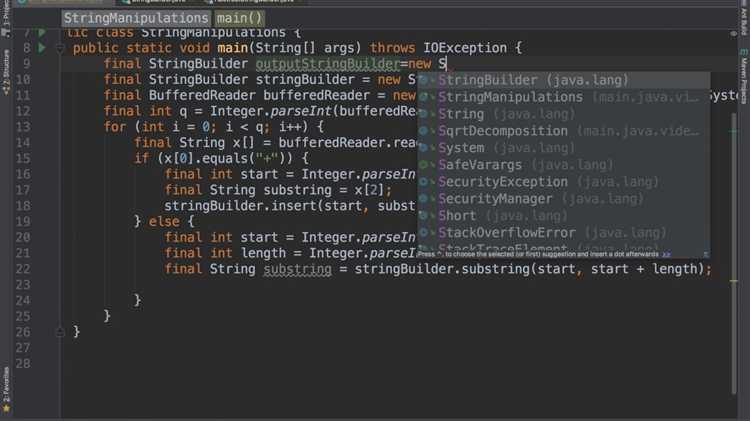The height and width of the screenshot is (421, 750).
Task: Click IOException in the main signature
Action: coord(465,48)
